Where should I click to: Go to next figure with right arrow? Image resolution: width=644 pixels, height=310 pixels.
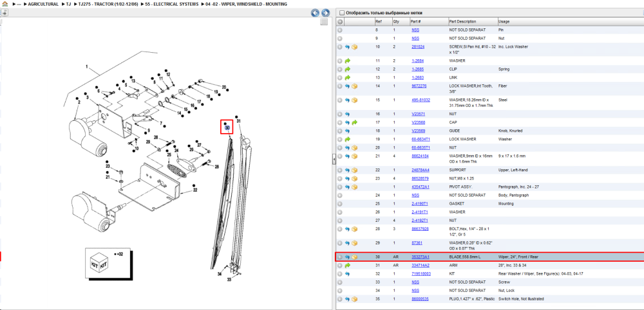click(325, 13)
